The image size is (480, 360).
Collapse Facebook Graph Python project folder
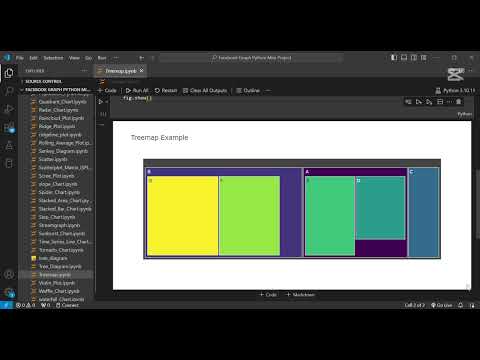click(x=57, y=90)
